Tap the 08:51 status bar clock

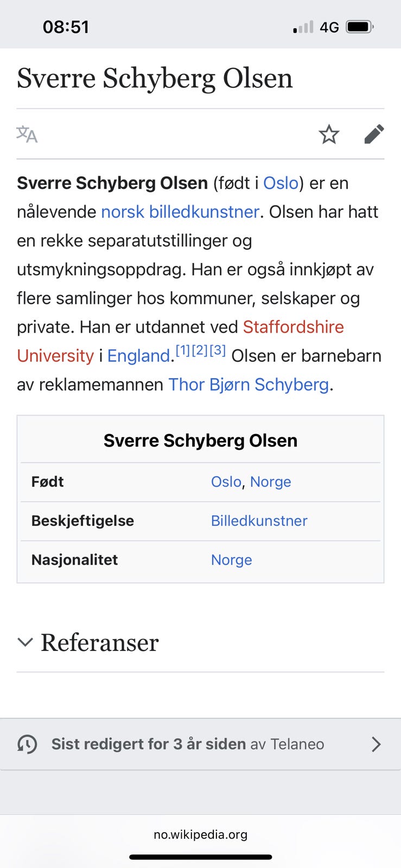tap(66, 27)
